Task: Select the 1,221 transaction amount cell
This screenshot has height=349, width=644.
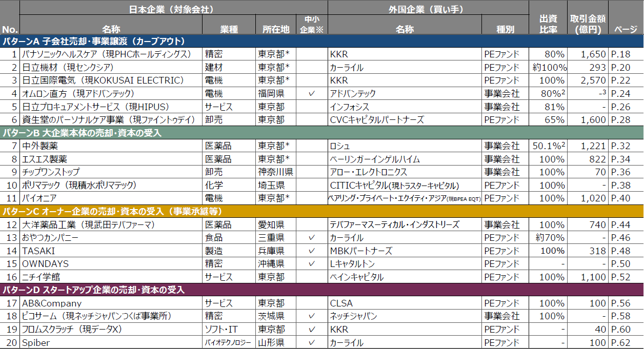Action: (x=588, y=146)
